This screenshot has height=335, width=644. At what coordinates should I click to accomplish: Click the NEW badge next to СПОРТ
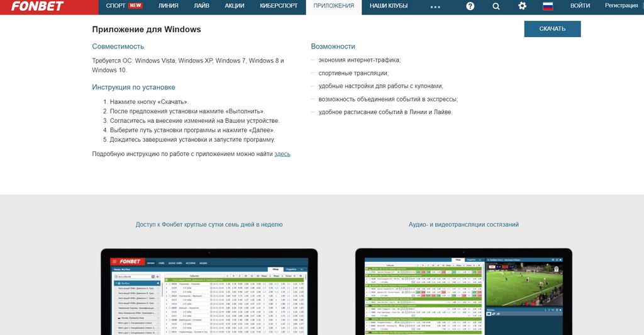(135, 6)
